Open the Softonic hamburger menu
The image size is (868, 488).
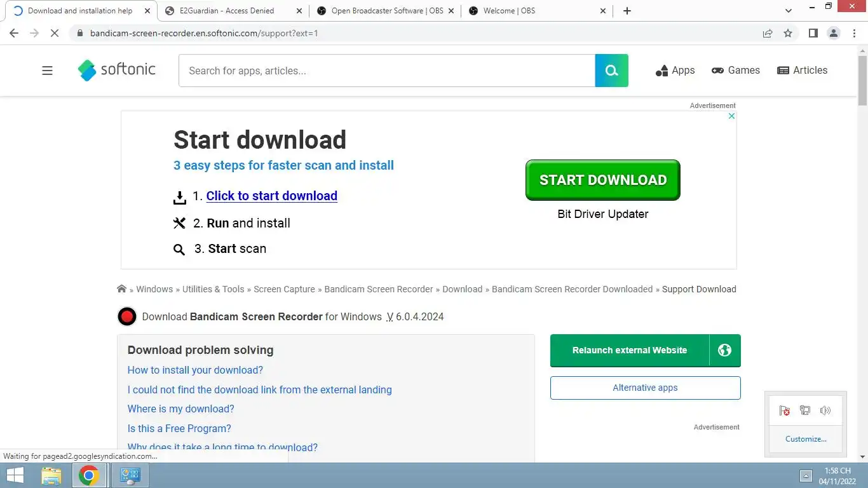point(47,71)
